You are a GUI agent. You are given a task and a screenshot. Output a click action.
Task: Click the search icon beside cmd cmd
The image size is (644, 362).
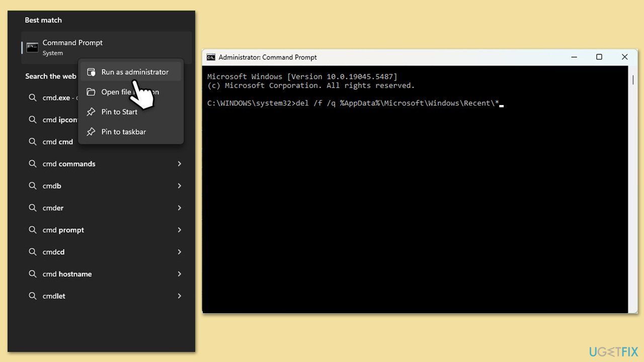(33, 142)
